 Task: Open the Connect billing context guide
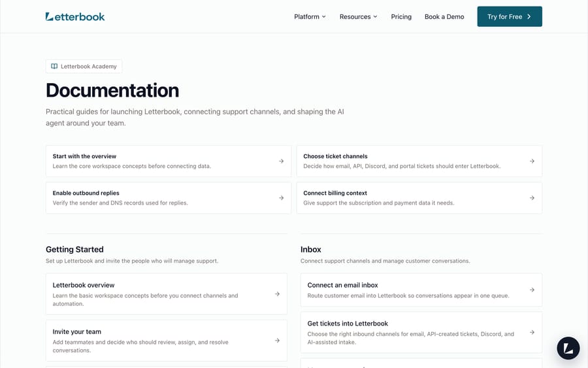(419, 197)
